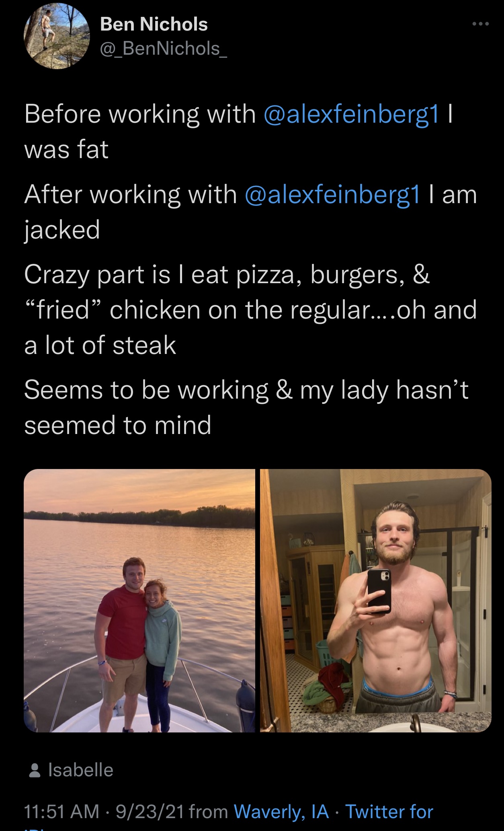Tap the "seemed to mind" text line

point(118,426)
